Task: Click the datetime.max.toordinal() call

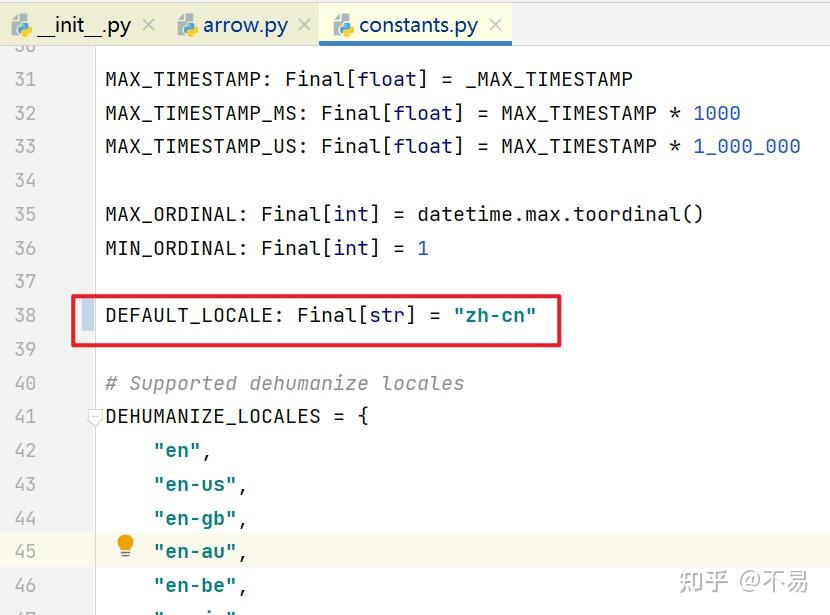Action: [x=560, y=214]
